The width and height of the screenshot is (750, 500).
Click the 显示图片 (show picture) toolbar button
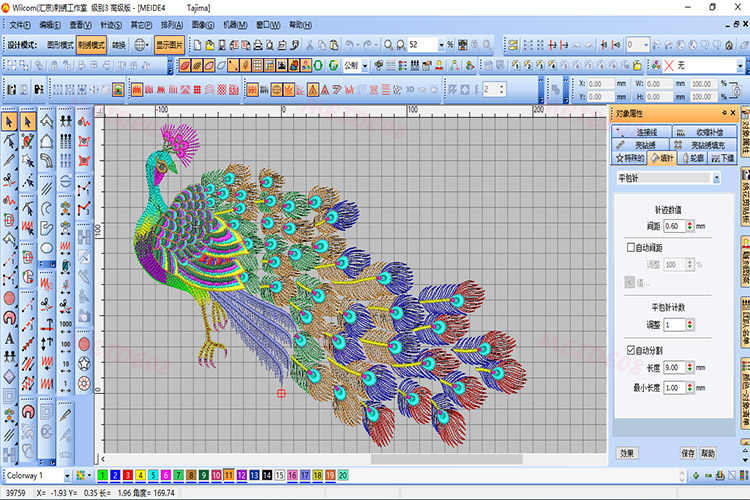169,45
